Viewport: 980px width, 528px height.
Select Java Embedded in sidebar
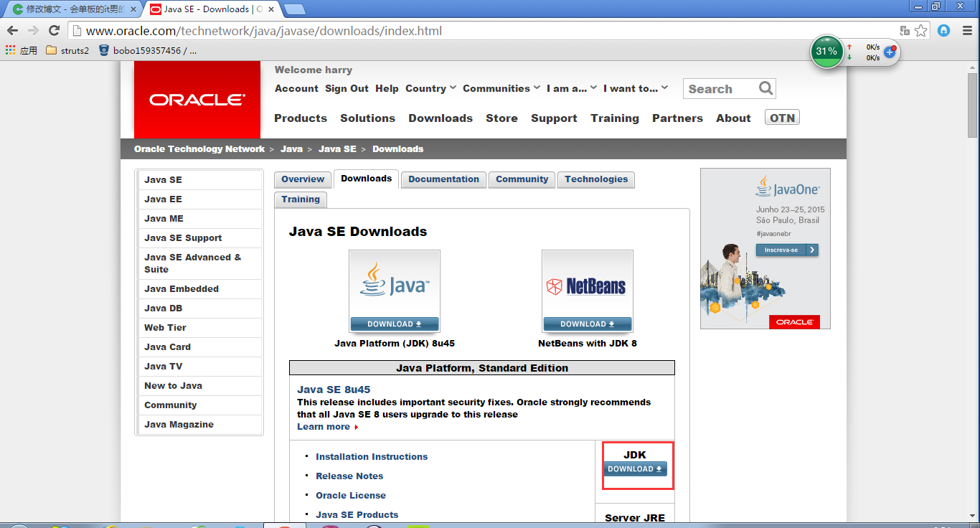pos(199,289)
